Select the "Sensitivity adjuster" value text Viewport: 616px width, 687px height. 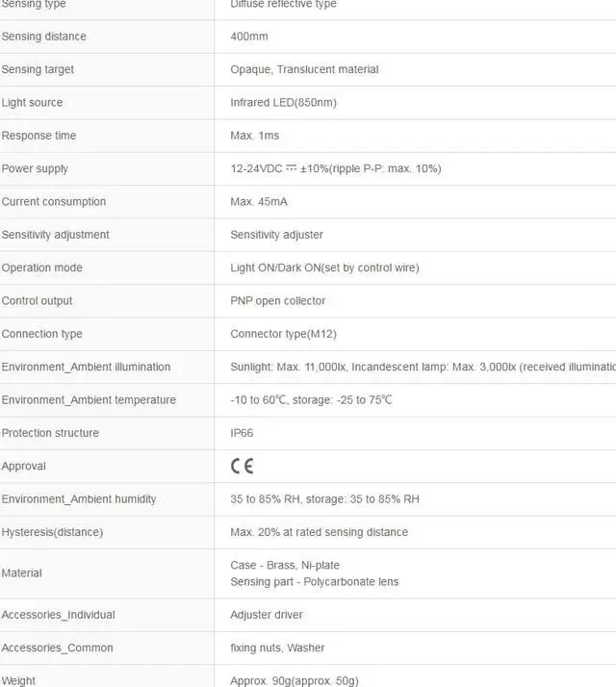[276, 235]
